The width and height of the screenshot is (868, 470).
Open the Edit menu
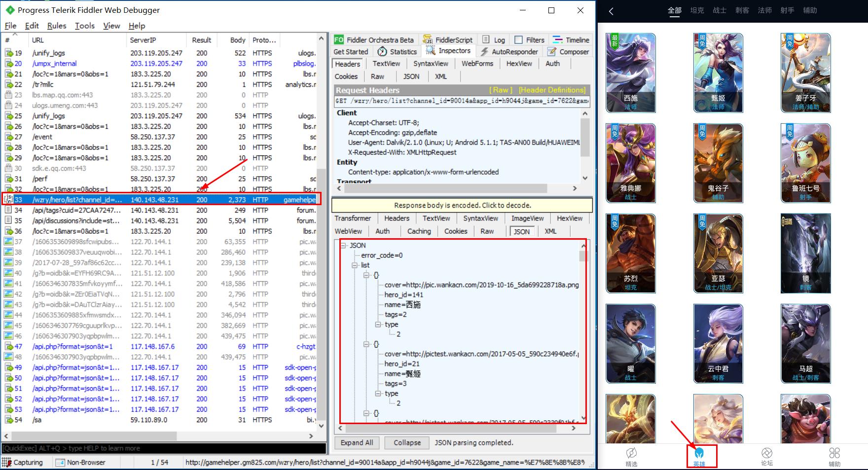[x=32, y=26]
